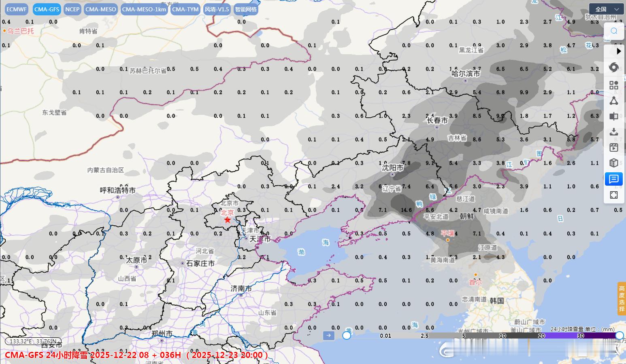Open the animation video icon
Viewport: 626px width, 364px height.
[x=614, y=148]
